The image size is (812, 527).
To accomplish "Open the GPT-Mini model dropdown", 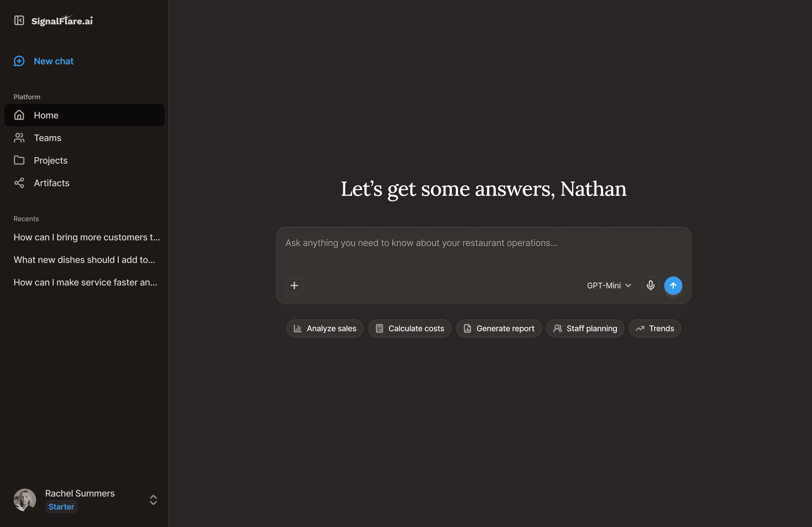I will tap(609, 285).
